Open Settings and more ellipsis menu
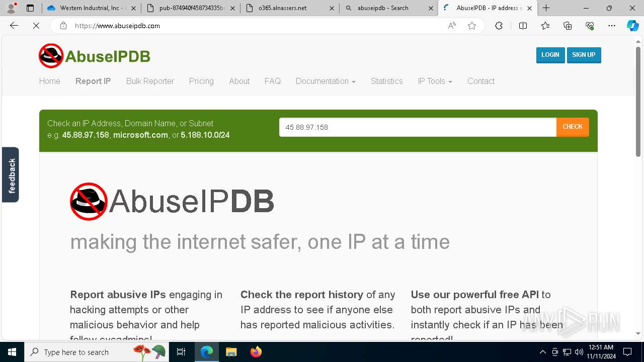Viewport: 644px width, 362px height. pos(612,26)
